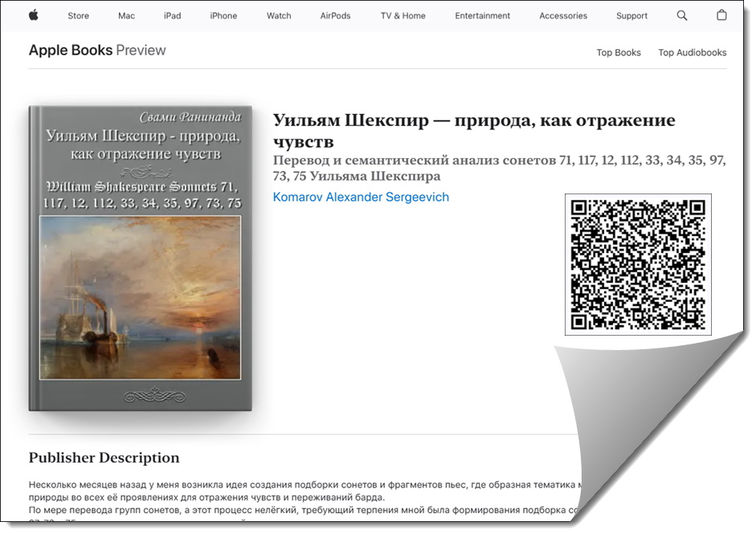
Task: Click the Apple Books Preview heading
Action: pos(97,50)
